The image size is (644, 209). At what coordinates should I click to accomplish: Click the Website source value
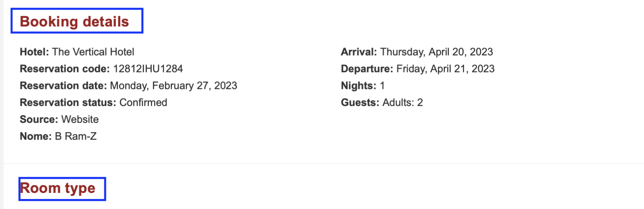pyautogui.click(x=80, y=120)
